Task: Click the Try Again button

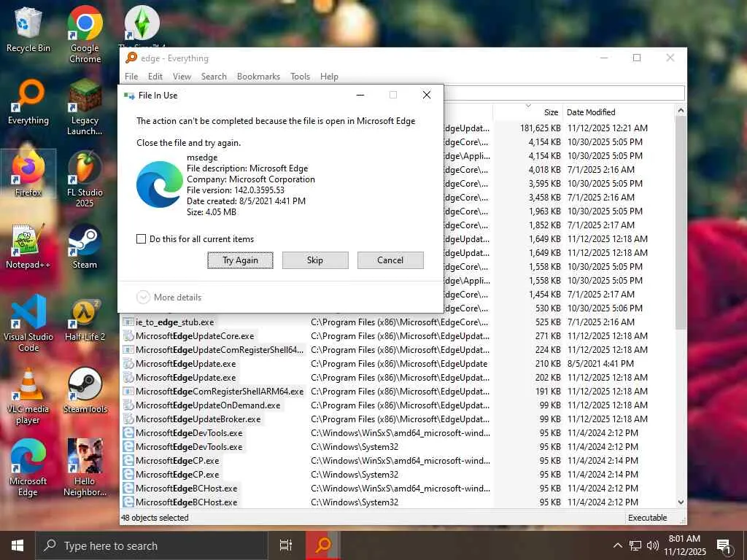Action: click(240, 260)
